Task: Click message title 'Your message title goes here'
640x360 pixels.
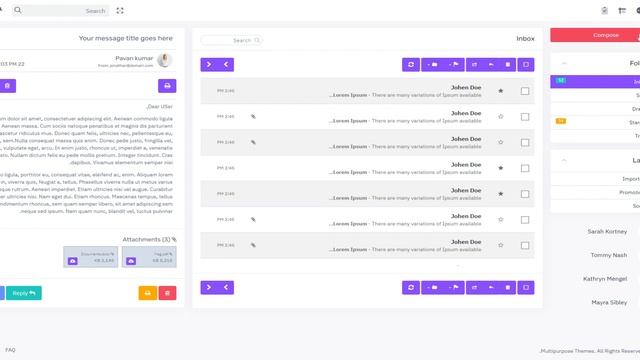Action: pos(126,38)
